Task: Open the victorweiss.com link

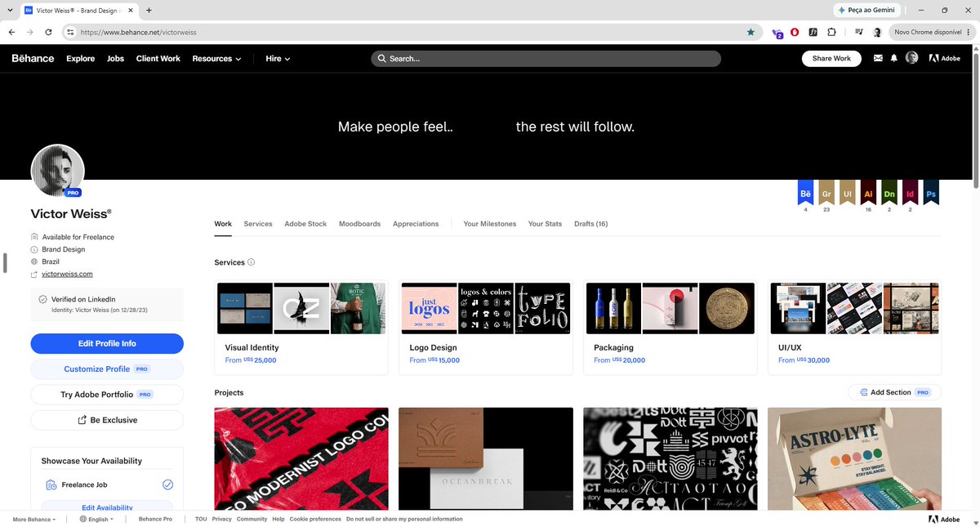Action: tap(67, 275)
